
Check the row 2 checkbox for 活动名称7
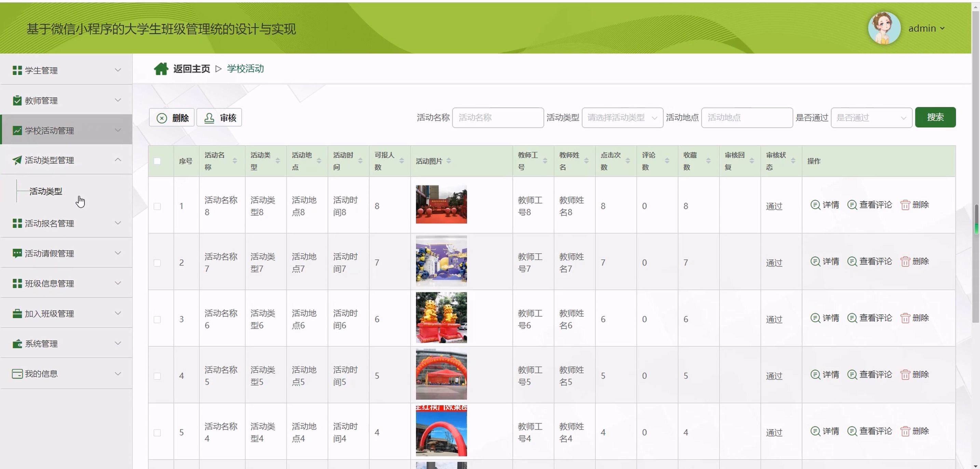tap(157, 262)
